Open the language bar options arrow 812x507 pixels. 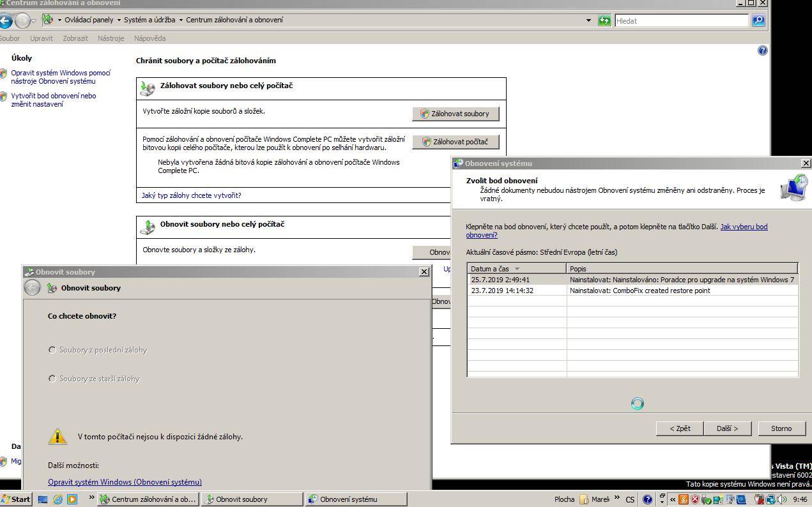click(662, 502)
